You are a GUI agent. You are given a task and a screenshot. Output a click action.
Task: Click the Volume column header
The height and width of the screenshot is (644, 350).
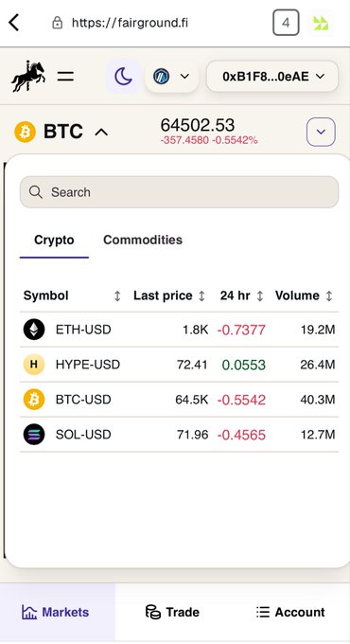coord(297,295)
